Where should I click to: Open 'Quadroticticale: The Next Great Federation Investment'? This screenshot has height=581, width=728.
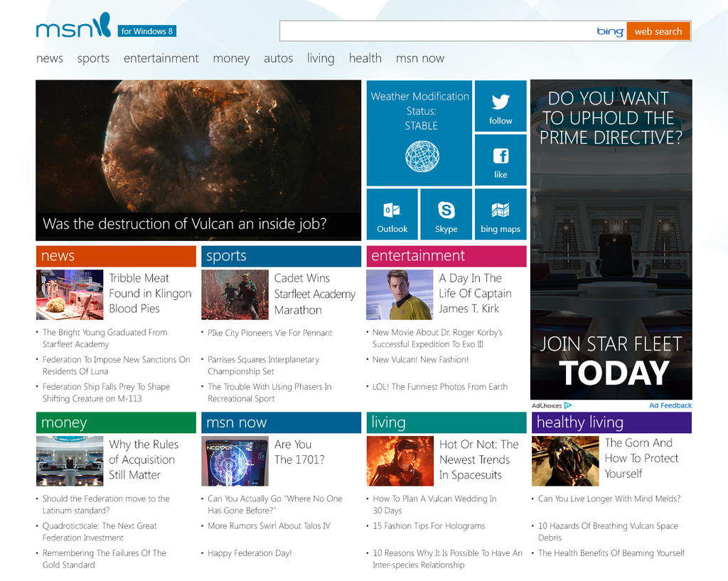tap(100, 532)
